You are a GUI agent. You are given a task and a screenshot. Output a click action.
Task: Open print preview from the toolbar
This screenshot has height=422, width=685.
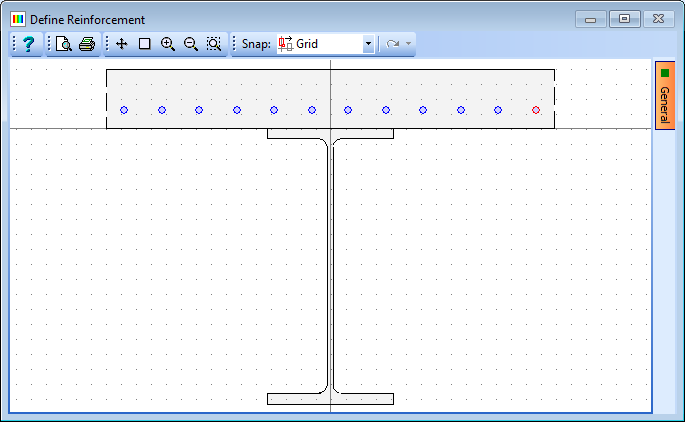tap(64, 44)
